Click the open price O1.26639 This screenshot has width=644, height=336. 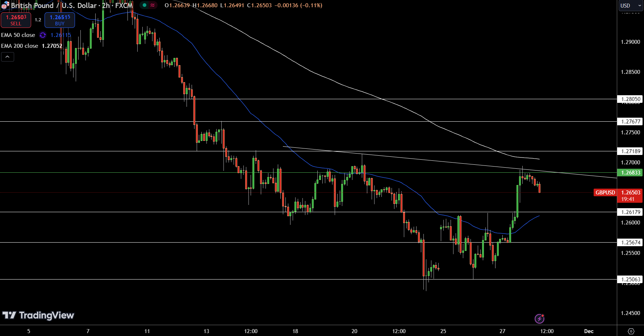pyautogui.click(x=177, y=5)
